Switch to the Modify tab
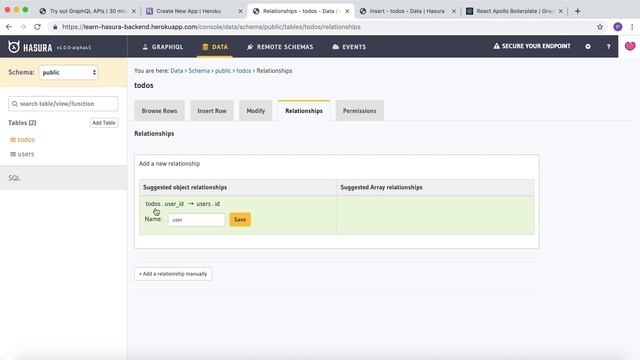 coord(256,111)
